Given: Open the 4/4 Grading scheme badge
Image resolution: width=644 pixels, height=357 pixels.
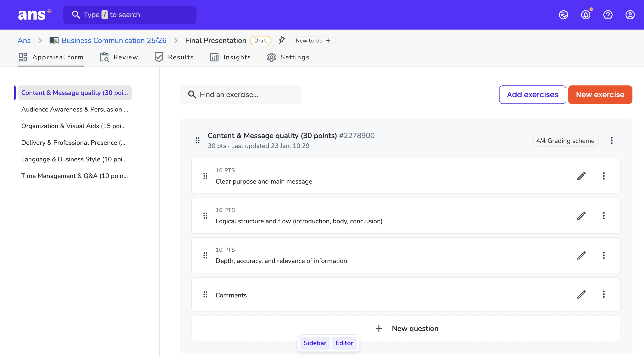Looking at the screenshot, I should (x=565, y=140).
